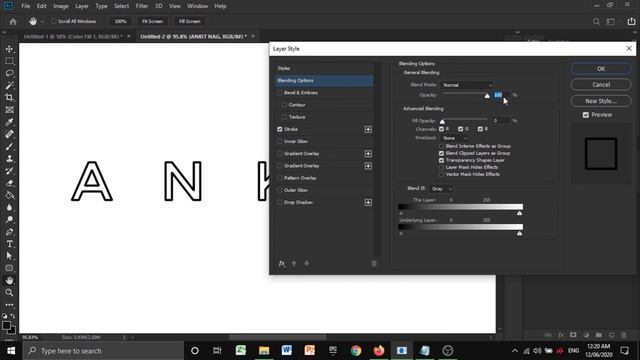Select the Rectangular Marquee tool

point(9,61)
